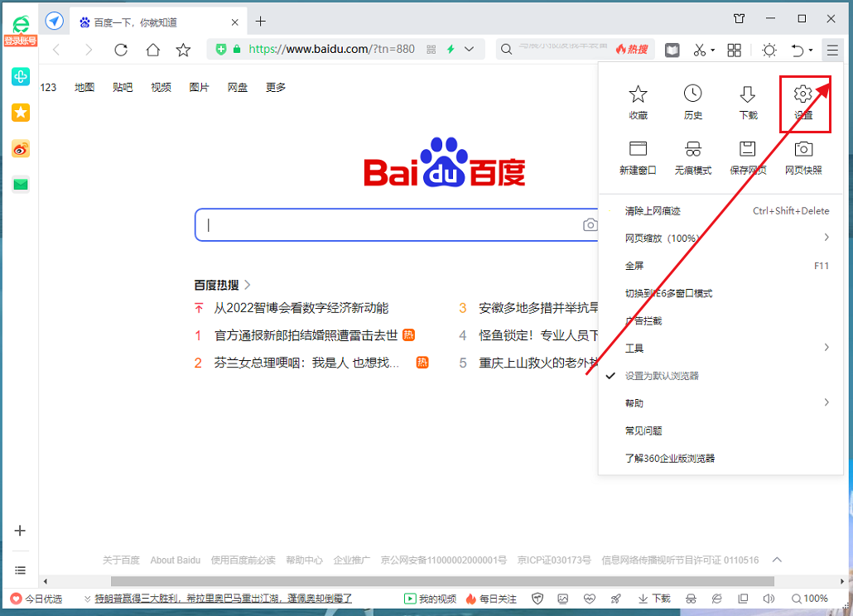853x616 pixels.
Task: Open the scissors tool dropdown arrow
Action: click(x=712, y=51)
